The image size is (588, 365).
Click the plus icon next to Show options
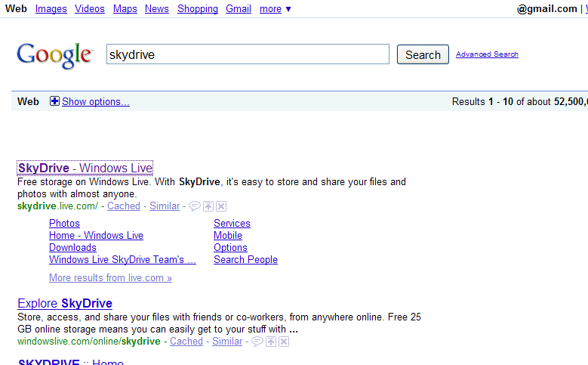[x=54, y=101]
